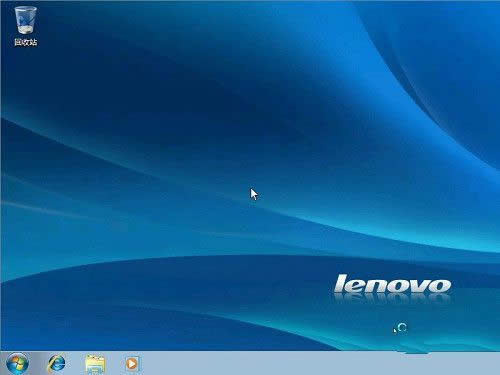This screenshot has width=500, height=375.
Task: Launch Internet Explorer from the taskbar
Action: point(57,363)
